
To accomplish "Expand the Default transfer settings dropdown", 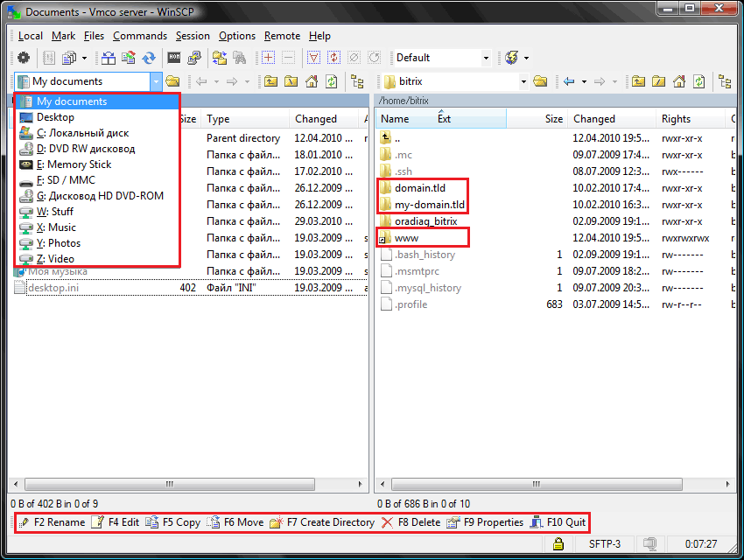I will 486,58.
